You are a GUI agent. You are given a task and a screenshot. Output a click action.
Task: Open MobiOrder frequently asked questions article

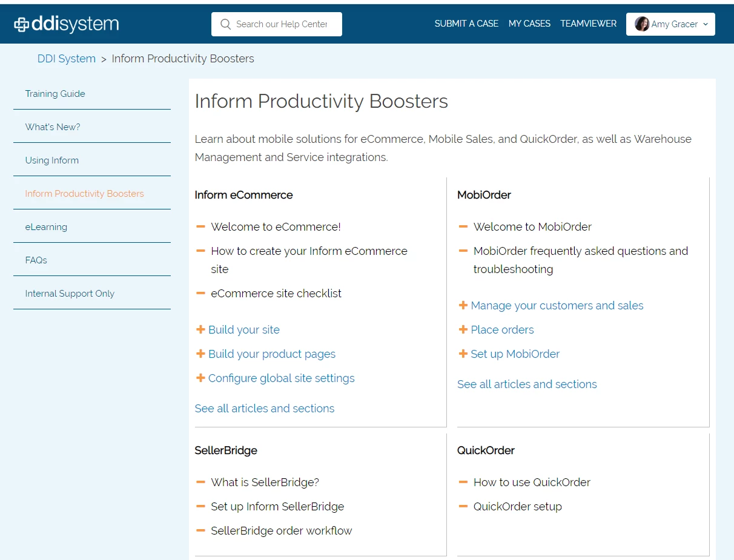[581, 260]
